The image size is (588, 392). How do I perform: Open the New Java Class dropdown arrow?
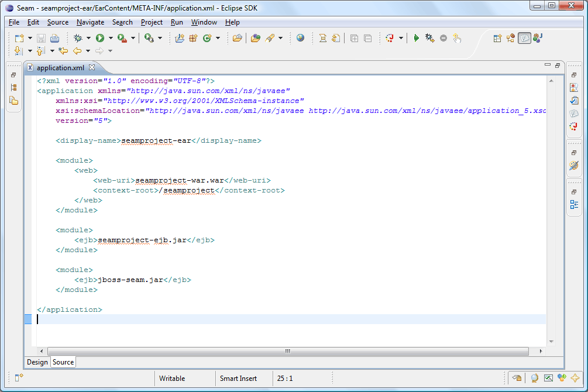click(x=218, y=38)
